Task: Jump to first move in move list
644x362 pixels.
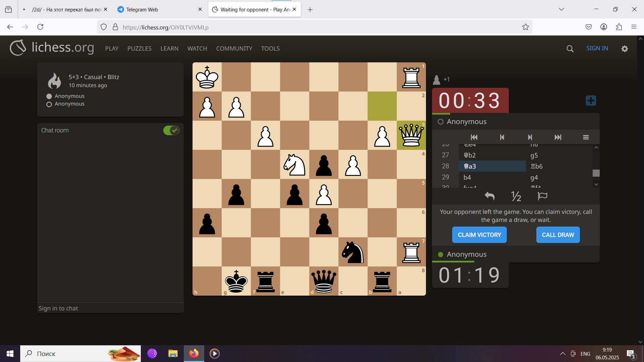Action: pos(474,137)
